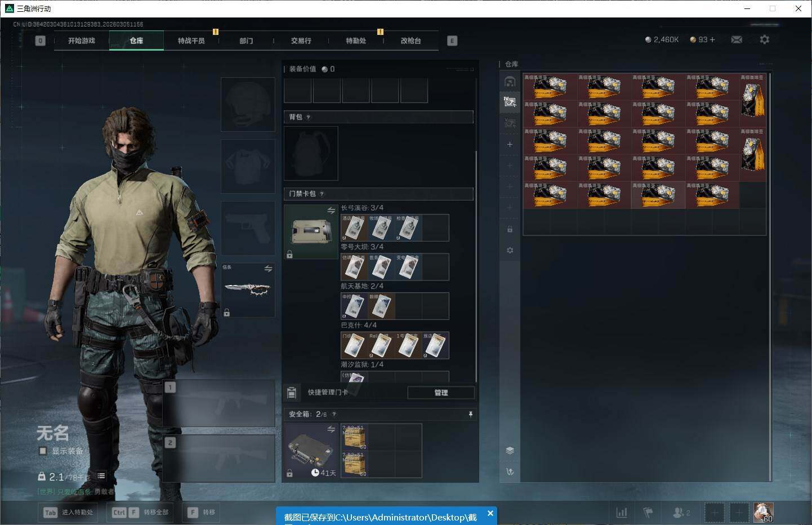Select the empty body armor slot

tap(248, 167)
